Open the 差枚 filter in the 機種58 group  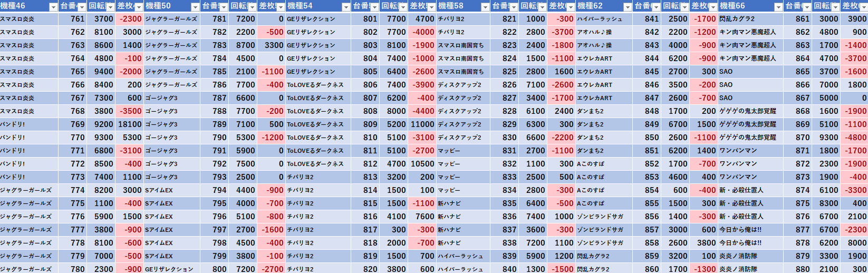(571, 7)
